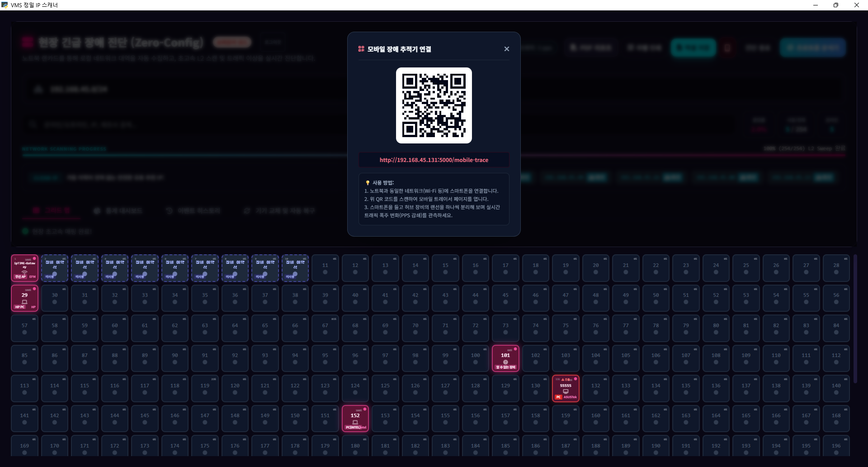The image size is (868, 467).
Task: Click the unknown-device tag on cell 101
Action: 505,367
